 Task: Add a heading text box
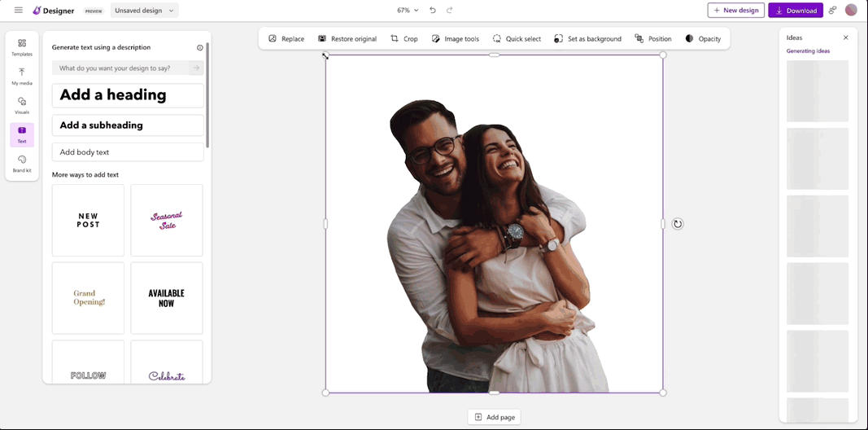[128, 95]
